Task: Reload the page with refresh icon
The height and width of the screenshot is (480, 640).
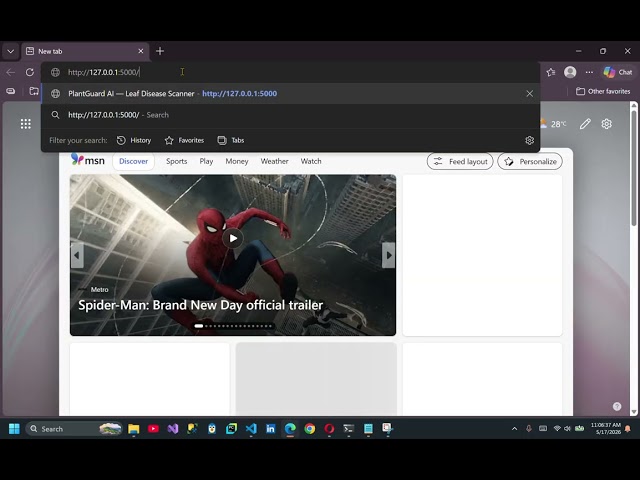Action: [x=30, y=72]
